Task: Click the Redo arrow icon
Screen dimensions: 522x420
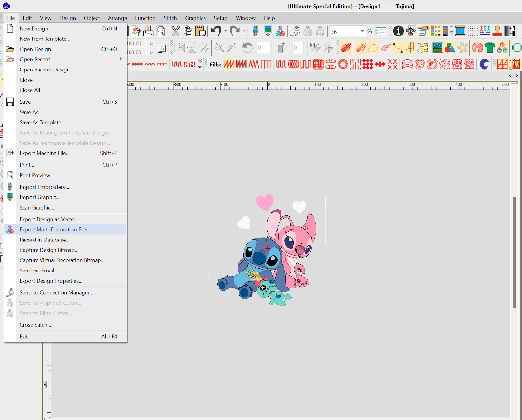Action: [x=235, y=31]
